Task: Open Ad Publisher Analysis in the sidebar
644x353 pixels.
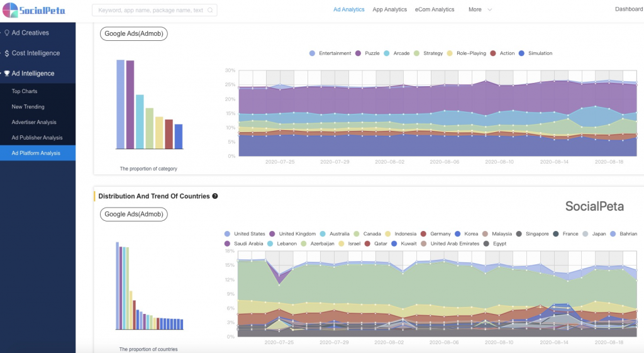Action: tap(38, 138)
